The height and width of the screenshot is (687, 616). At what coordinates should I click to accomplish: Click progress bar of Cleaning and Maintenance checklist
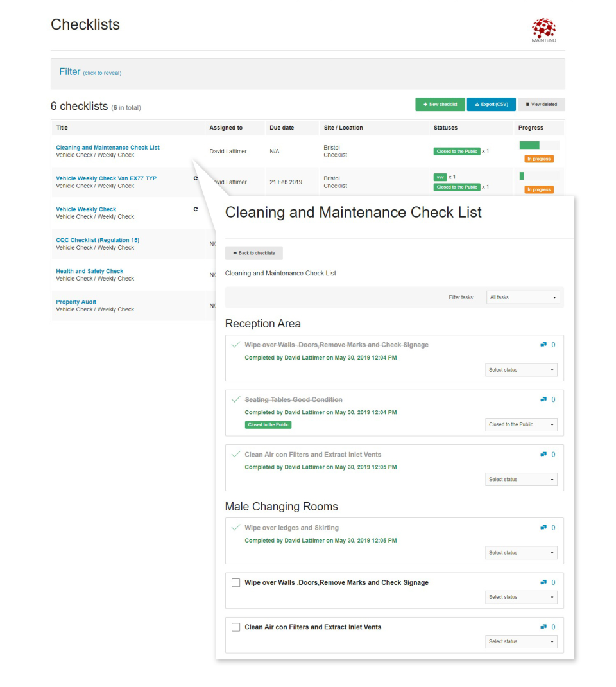pyautogui.click(x=538, y=145)
